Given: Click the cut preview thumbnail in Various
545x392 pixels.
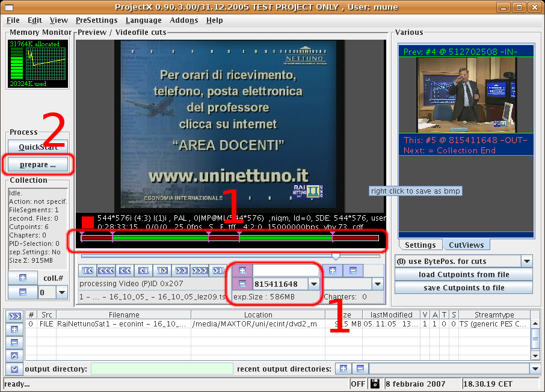Looking at the screenshot, I should [466, 95].
